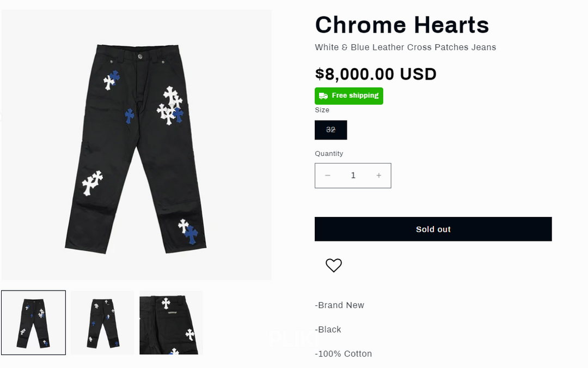Click the Brand New description line
The height and width of the screenshot is (368, 588).
click(x=340, y=305)
